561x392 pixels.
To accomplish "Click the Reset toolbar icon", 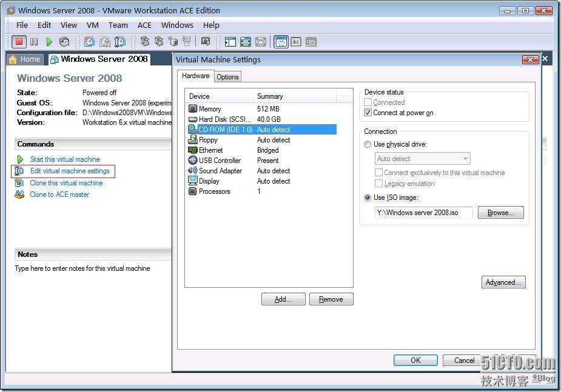I will point(64,42).
